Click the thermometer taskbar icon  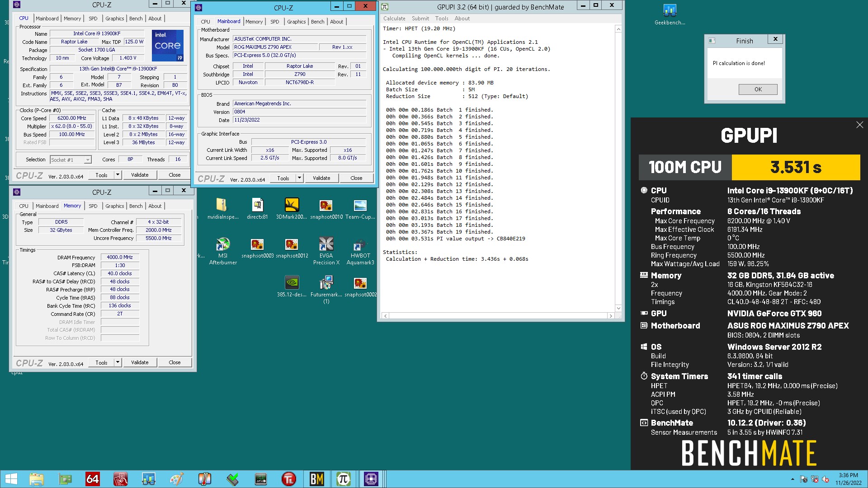(204, 479)
